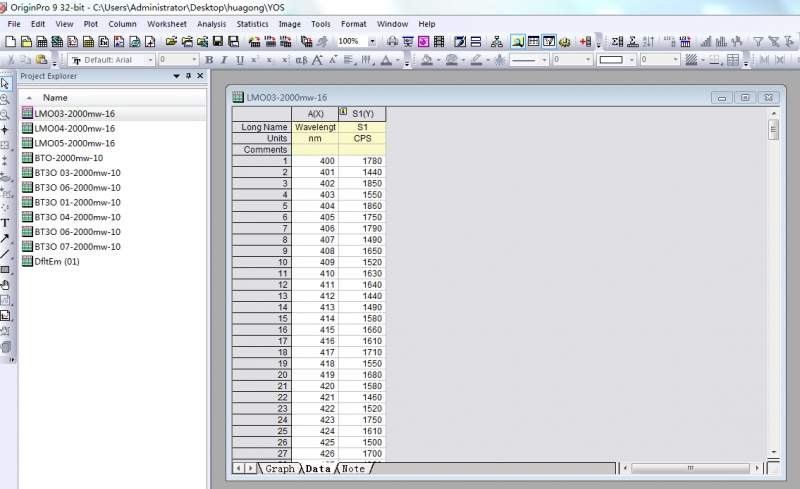Click the S1(Y) column header

pos(362,114)
